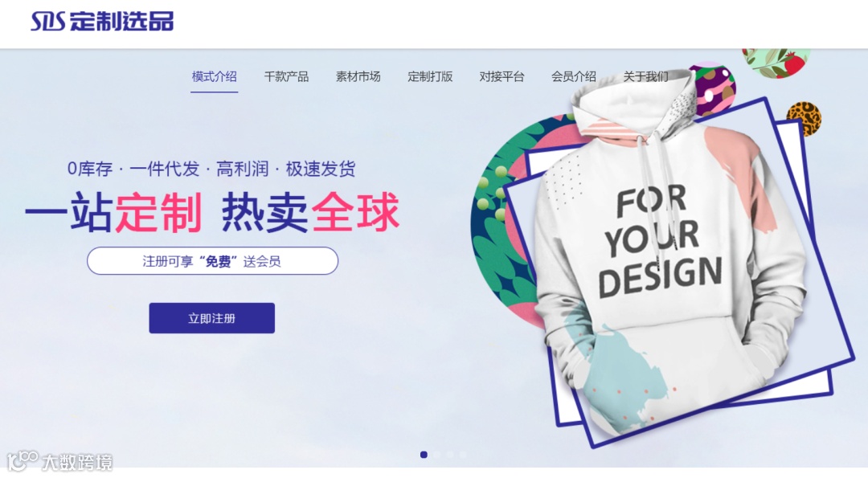Open the 关于我们 navigation item
Screen dimensions: 868x478
(645, 76)
